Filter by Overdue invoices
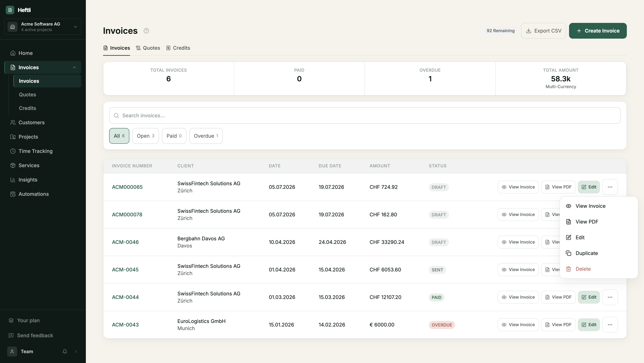The image size is (644, 363). pyautogui.click(x=206, y=136)
